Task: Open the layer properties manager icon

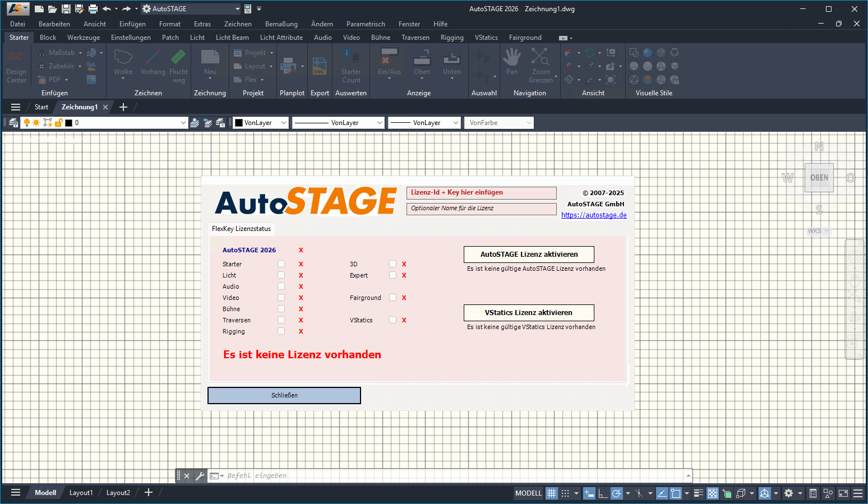Action: click(x=13, y=123)
